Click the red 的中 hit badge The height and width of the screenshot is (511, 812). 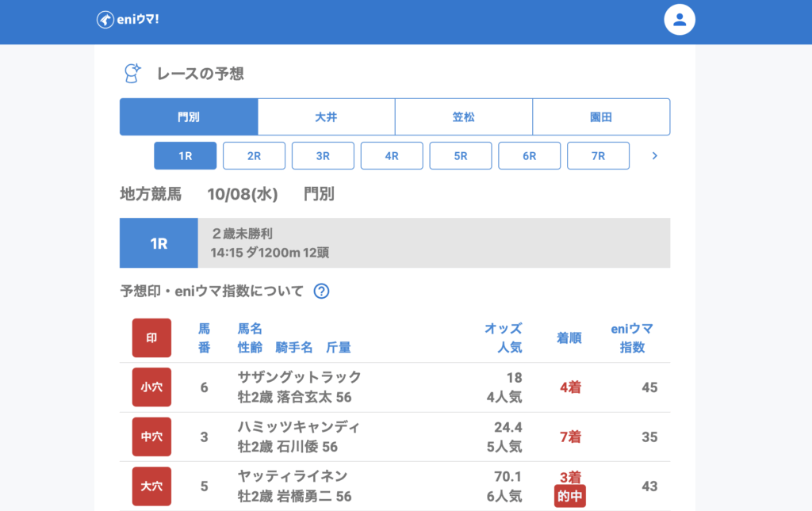pyautogui.click(x=569, y=496)
